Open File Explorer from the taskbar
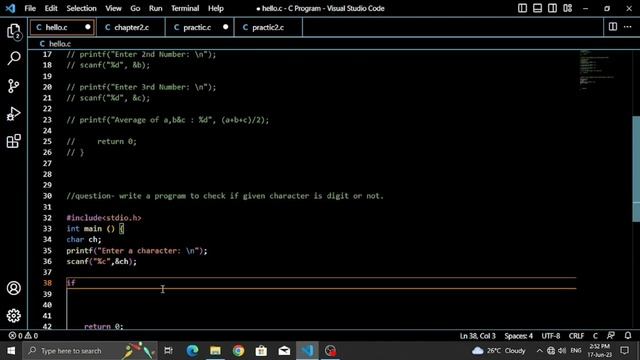 pos(215,351)
